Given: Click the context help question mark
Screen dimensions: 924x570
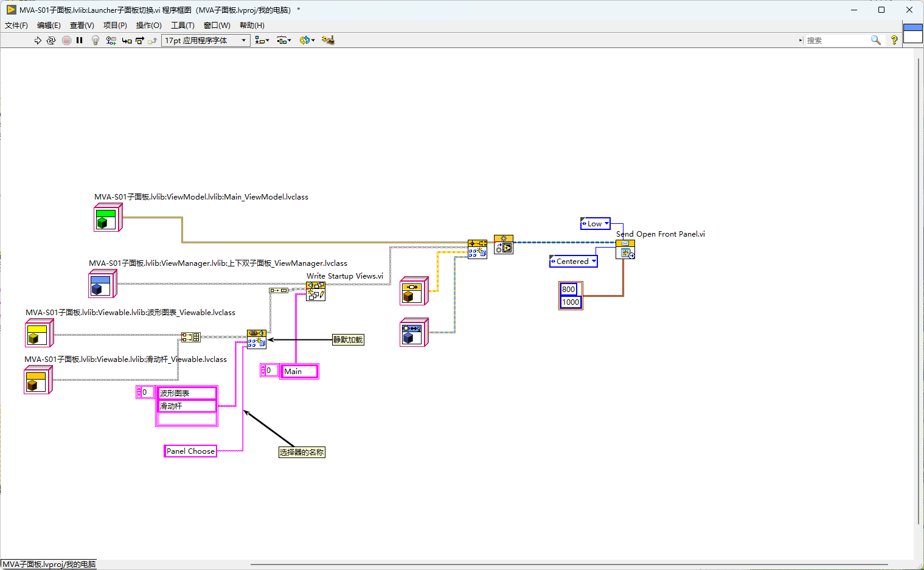Looking at the screenshot, I should pos(894,40).
